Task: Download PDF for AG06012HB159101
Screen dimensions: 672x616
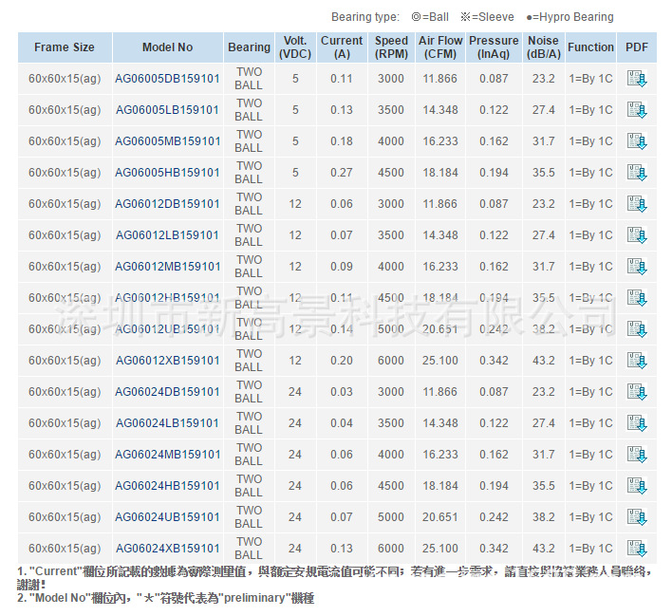Action: (x=637, y=298)
